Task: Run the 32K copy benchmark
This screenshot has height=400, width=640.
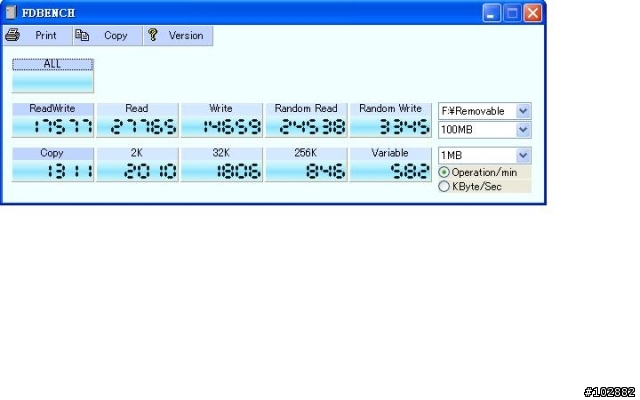Action: click(222, 164)
